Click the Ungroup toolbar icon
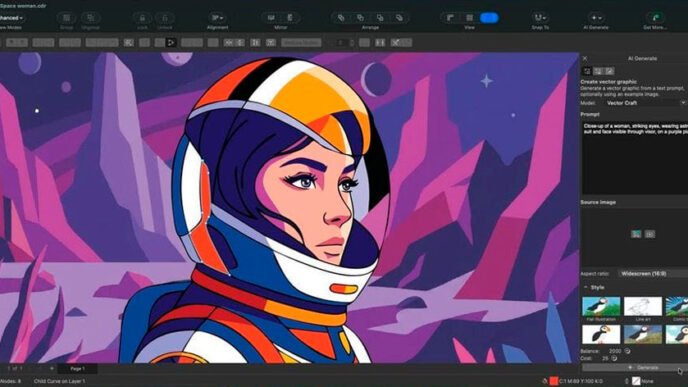688x387 pixels. click(90, 18)
